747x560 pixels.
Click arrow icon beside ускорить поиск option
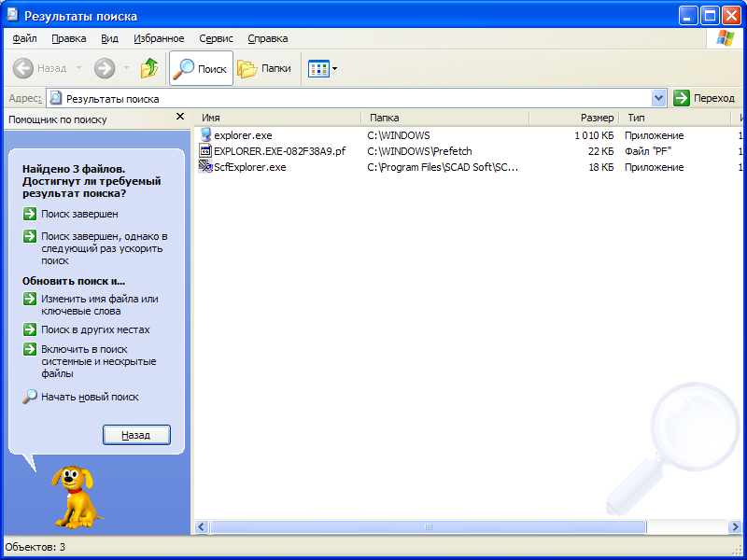tap(30, 236)
